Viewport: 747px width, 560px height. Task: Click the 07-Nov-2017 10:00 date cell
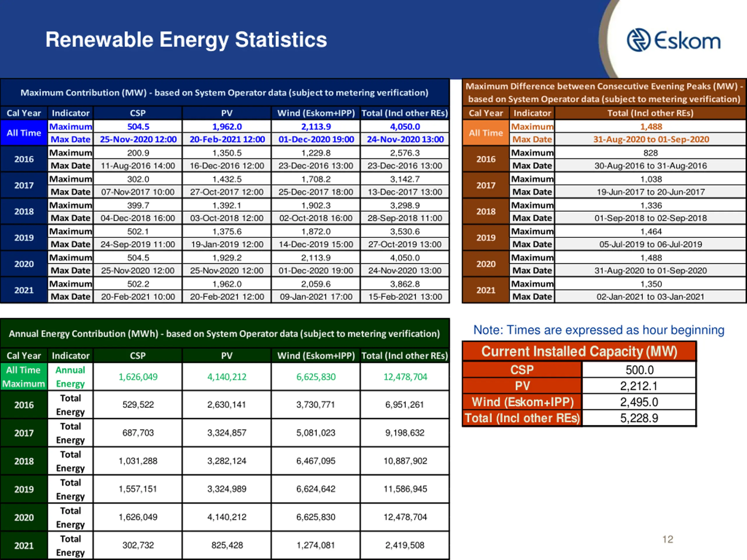(138, 192)
